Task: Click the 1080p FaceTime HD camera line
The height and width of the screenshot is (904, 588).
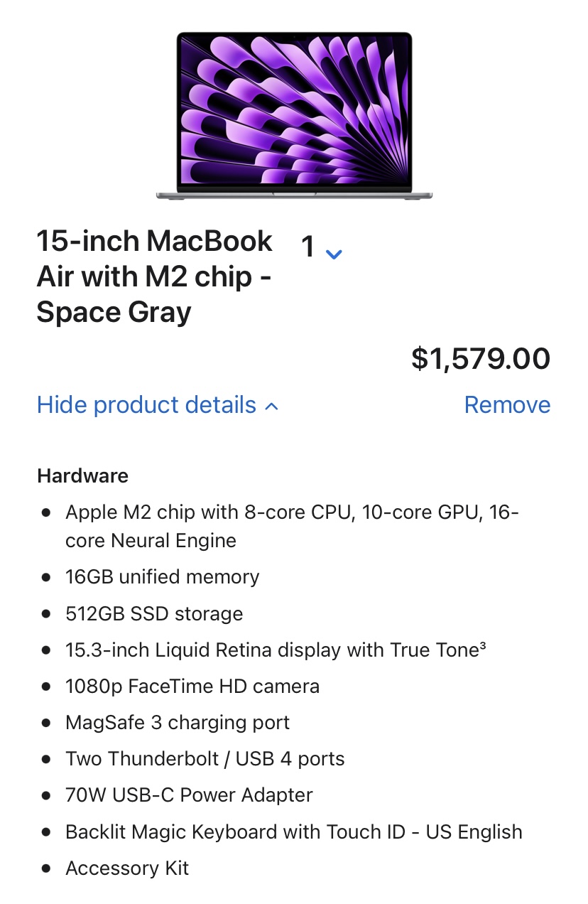Action: 192,687
